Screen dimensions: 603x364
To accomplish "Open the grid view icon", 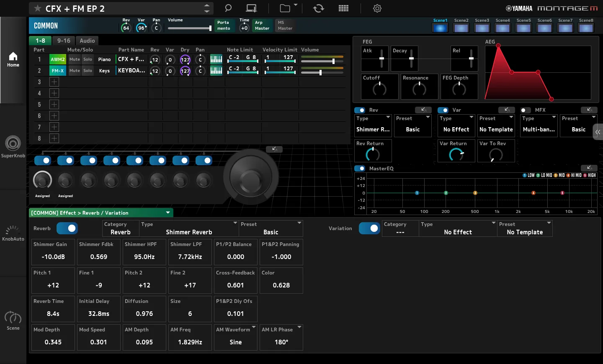I will pyautogui.click(x=344, y=8).
